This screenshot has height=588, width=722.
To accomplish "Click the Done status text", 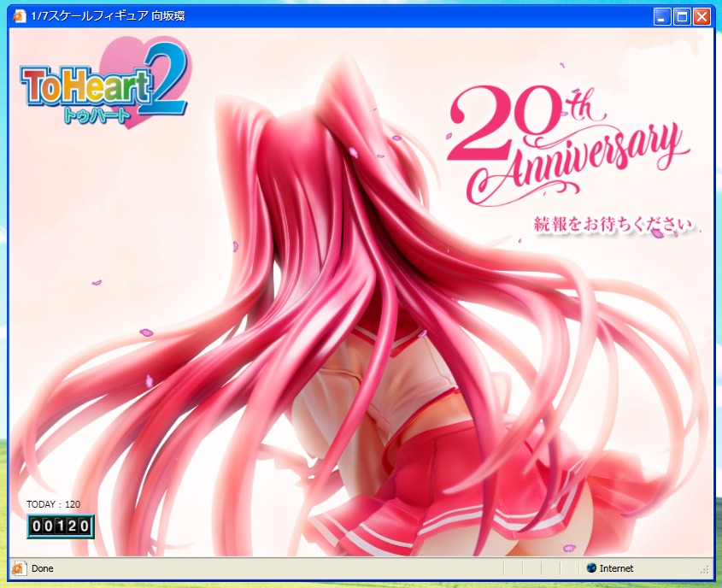I will (x=43, y=568).
